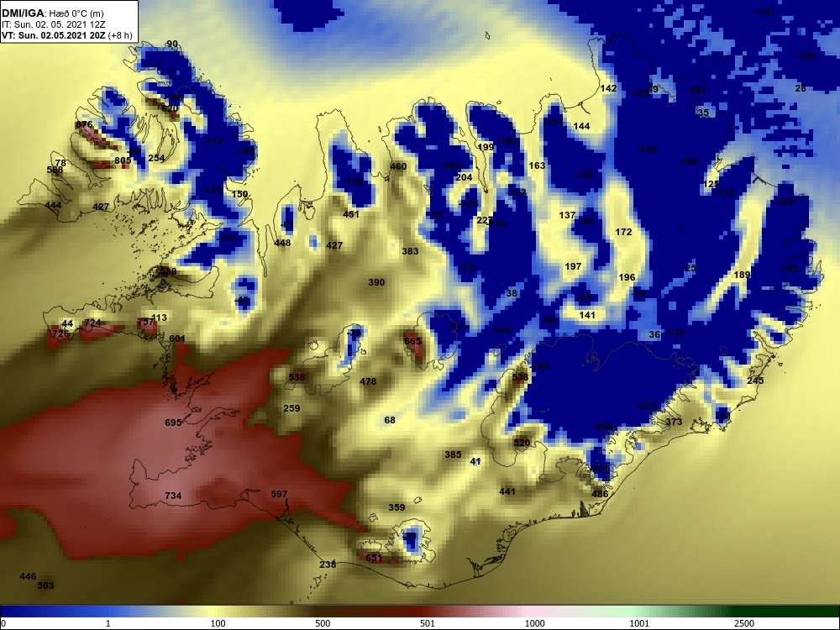Click the map value '876' in the Westfjords
840x630 pixels.
84,125
